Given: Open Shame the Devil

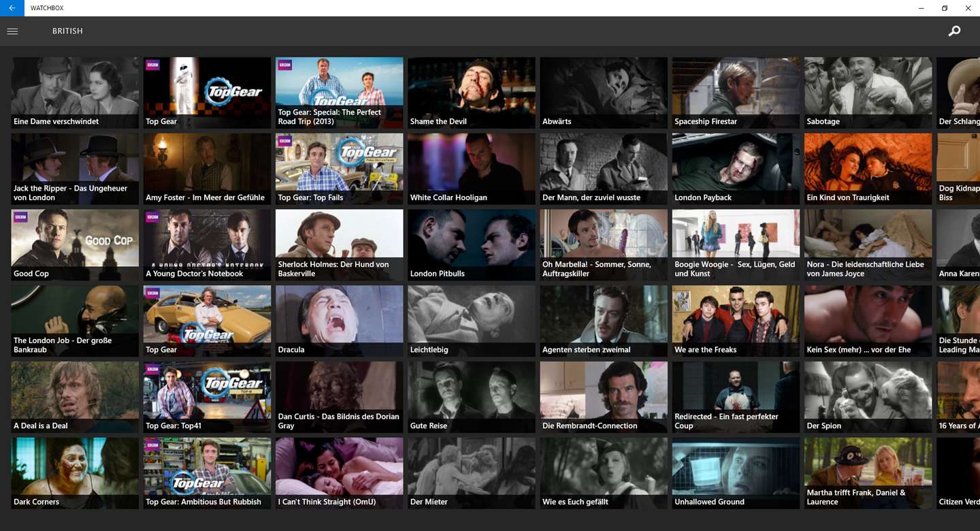Looking at the screenshot, I should pyautogui.click(x=471, y=93).
